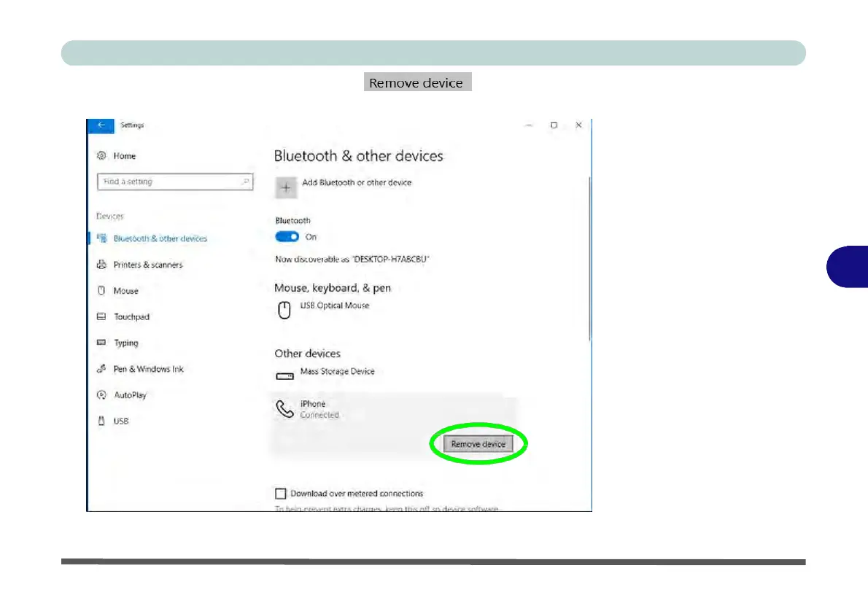Select USB in the sidebar
Screen dimensions: 868x611
pos(120,421)
